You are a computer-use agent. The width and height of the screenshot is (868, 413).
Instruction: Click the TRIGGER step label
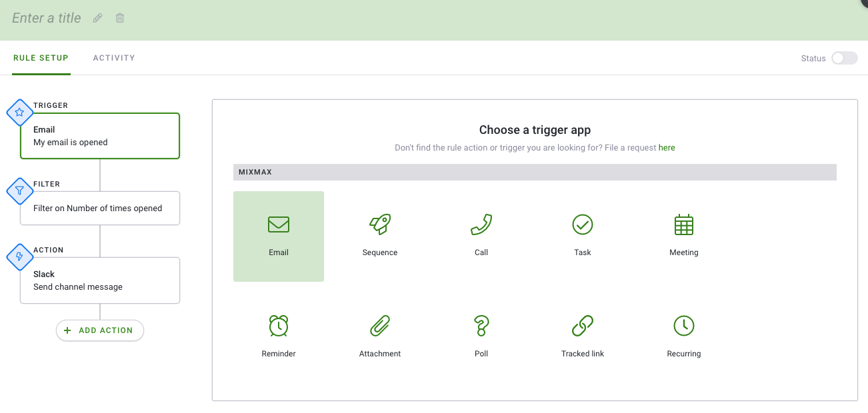pyautogui.click(x=51, y=105)
